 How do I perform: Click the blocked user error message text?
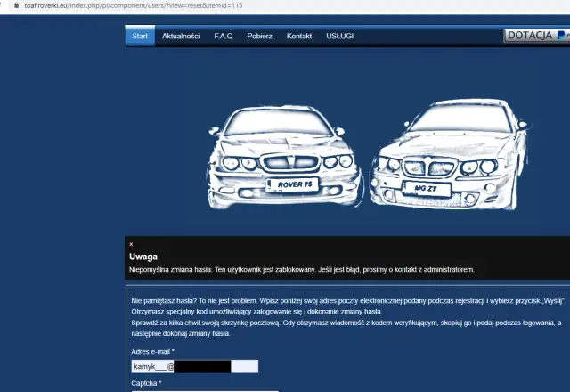tap(302, 269)
